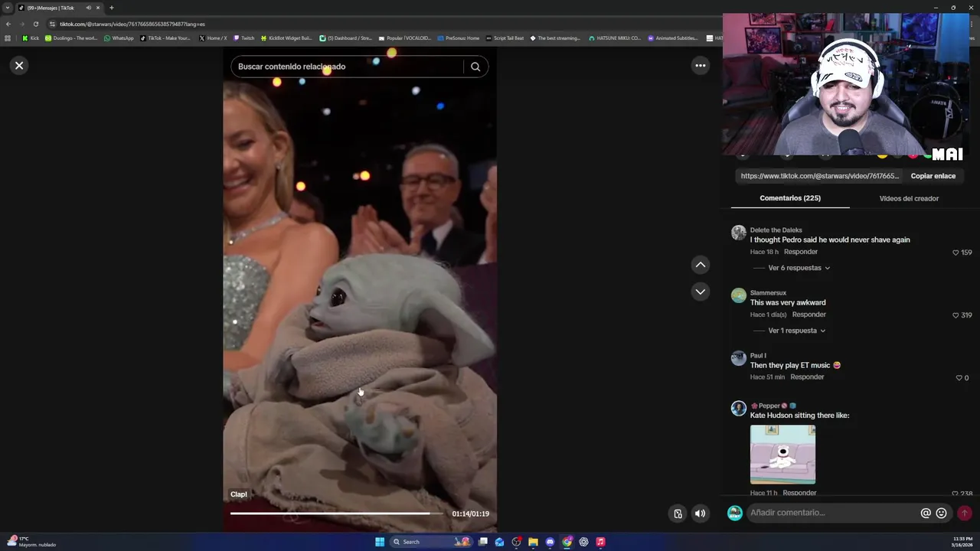Reply to Delete the Daleks via 'Responder'
This screenshot has width=980, height=551.
(801, 252)
